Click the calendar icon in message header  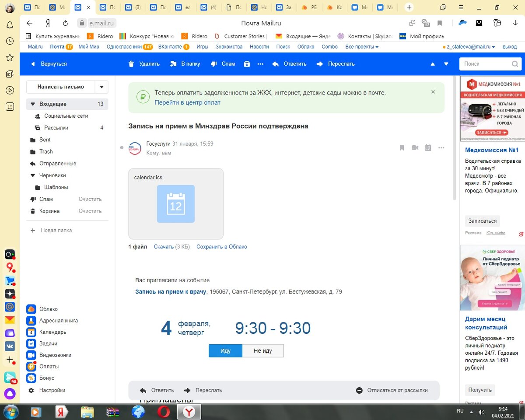428,148
